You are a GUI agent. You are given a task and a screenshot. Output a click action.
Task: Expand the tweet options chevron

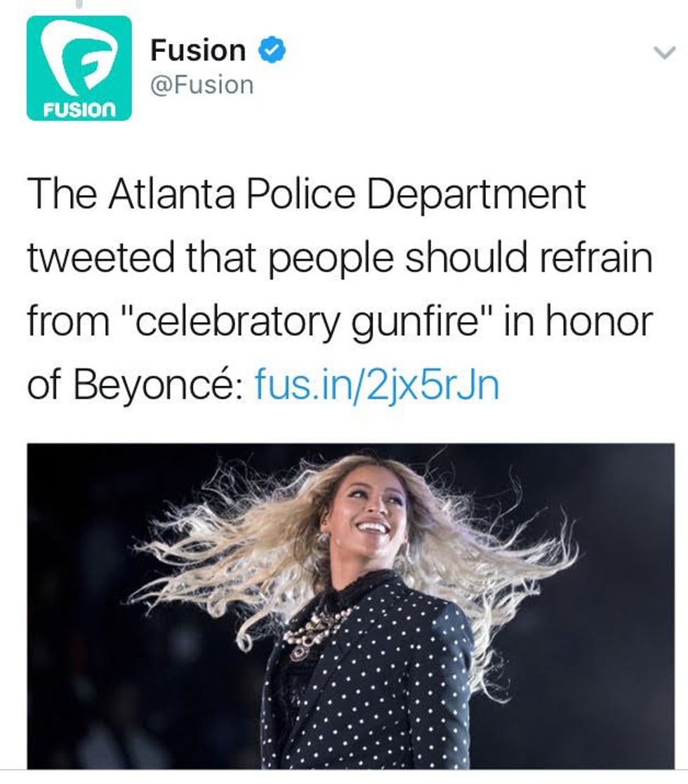pos(665,52)
